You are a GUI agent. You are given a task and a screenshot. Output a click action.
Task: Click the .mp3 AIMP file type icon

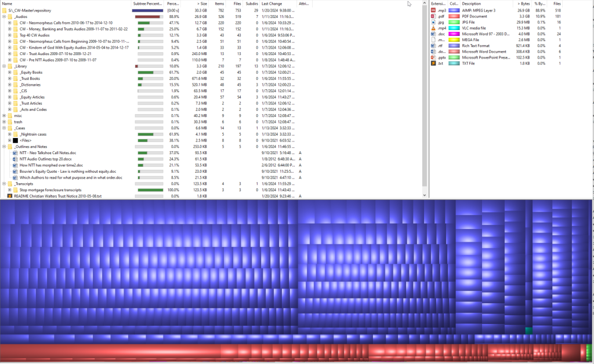[x=433, y=10]
